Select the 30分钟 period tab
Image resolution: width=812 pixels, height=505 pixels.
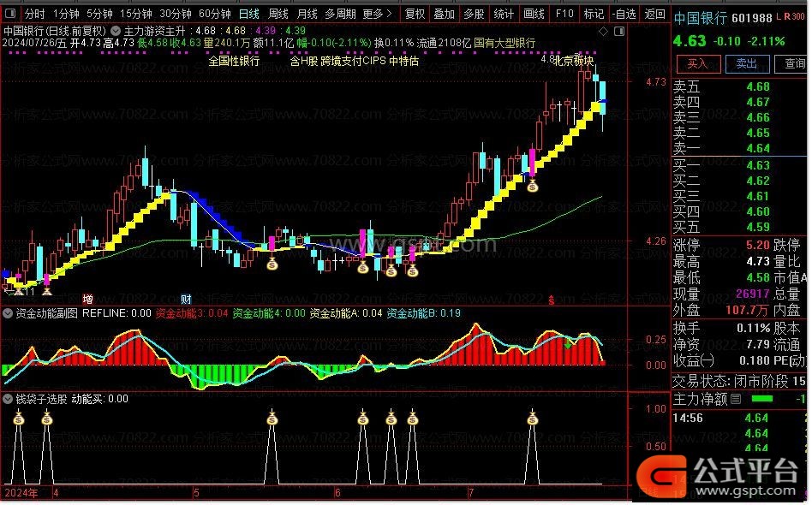[175, 14]
